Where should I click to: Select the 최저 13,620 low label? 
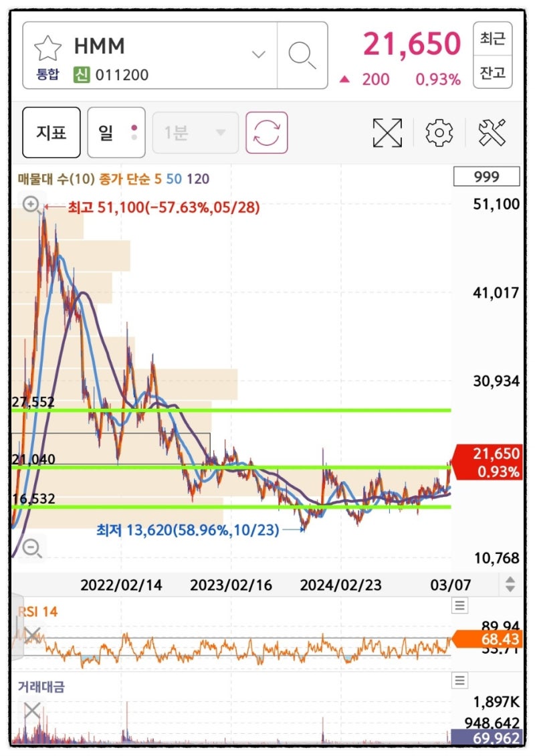point(187,530)
